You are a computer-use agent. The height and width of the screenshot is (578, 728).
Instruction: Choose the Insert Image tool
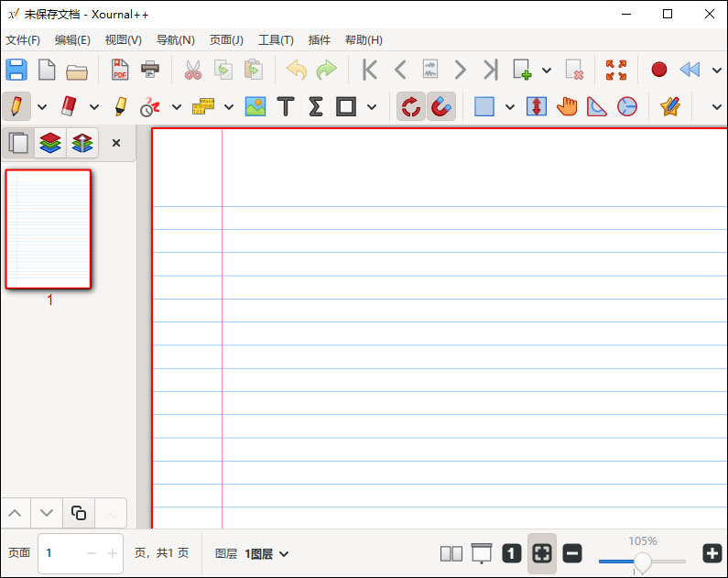point(255,106)
